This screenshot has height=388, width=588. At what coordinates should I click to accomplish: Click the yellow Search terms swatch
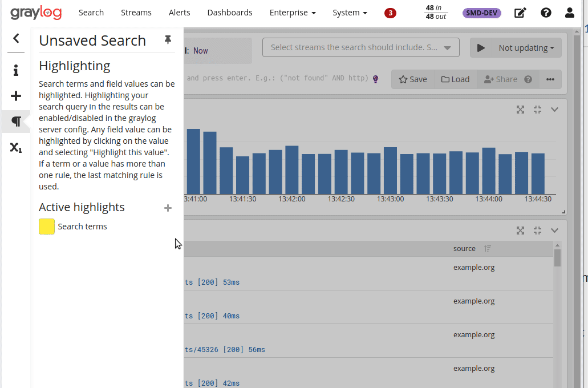point(47,227)
